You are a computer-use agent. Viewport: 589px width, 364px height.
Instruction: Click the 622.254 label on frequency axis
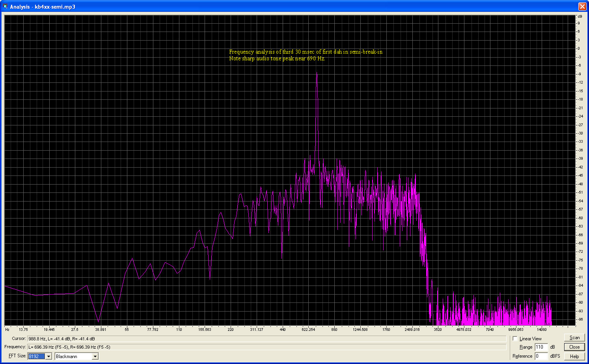pos(309,329)
